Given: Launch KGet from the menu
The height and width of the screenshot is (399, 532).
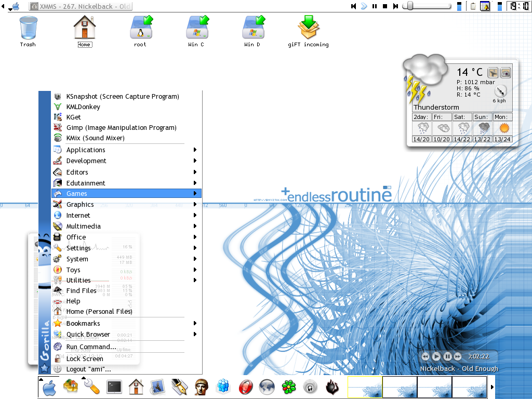Looking at the screenshot, I should pyautogui.click(x=126, y=117).
